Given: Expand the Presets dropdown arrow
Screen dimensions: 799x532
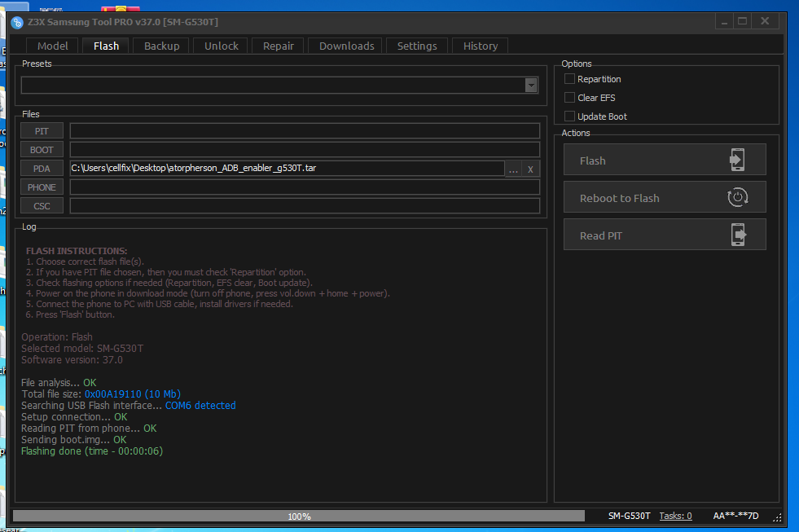Looking at the screenshot, I should tap(531, 85).
